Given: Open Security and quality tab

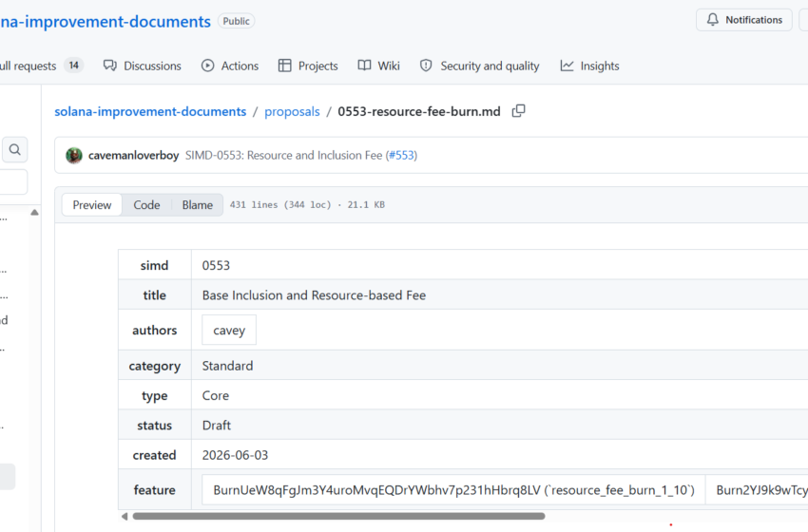Looking at the screenshot, I should click(x=480, y=66).
